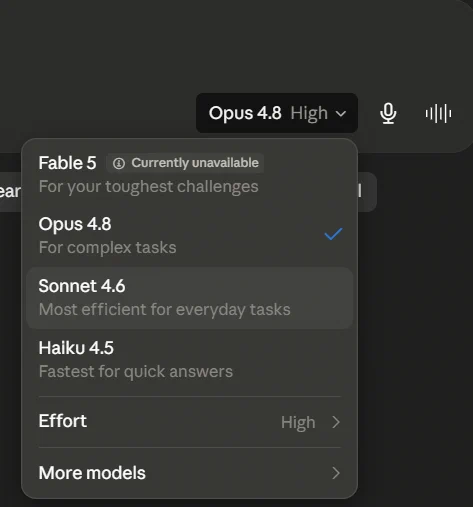Click the info icon beside Currently unavailable
Screen dimensions: 473x507
pyautogui.click(x=119, y=163)
